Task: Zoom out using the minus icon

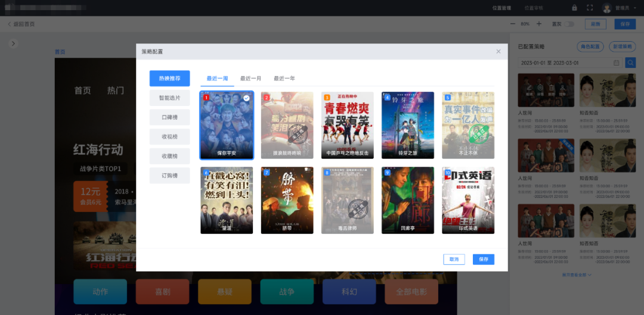Action: coord(513,24)
